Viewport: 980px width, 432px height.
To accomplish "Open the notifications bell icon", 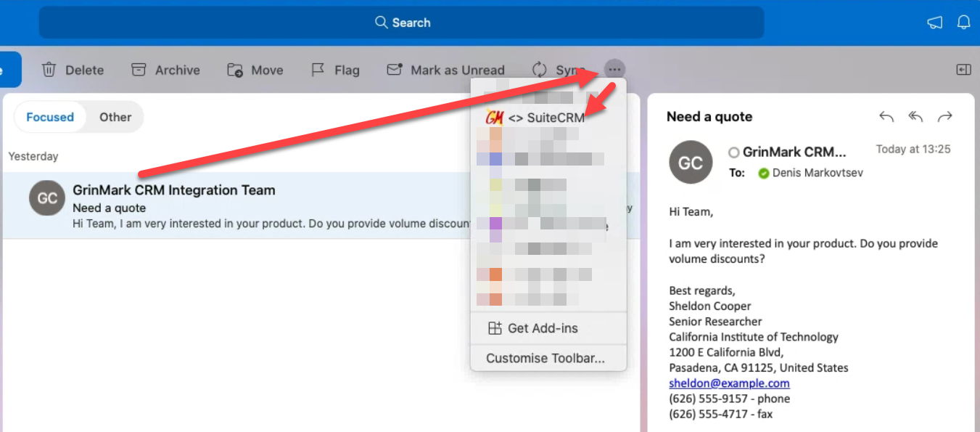I will [x=963, y=23].
